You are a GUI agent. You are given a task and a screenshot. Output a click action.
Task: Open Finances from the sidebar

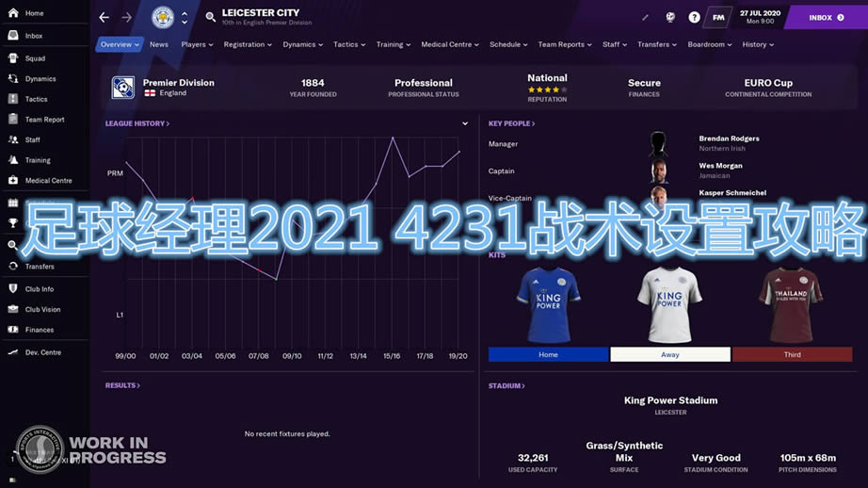[40, 330]
